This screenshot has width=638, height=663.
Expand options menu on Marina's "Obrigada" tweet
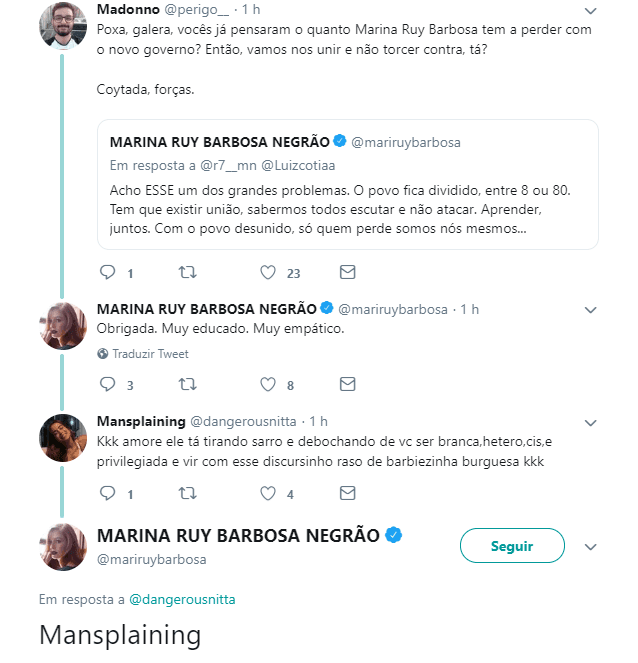pos(590,310)
